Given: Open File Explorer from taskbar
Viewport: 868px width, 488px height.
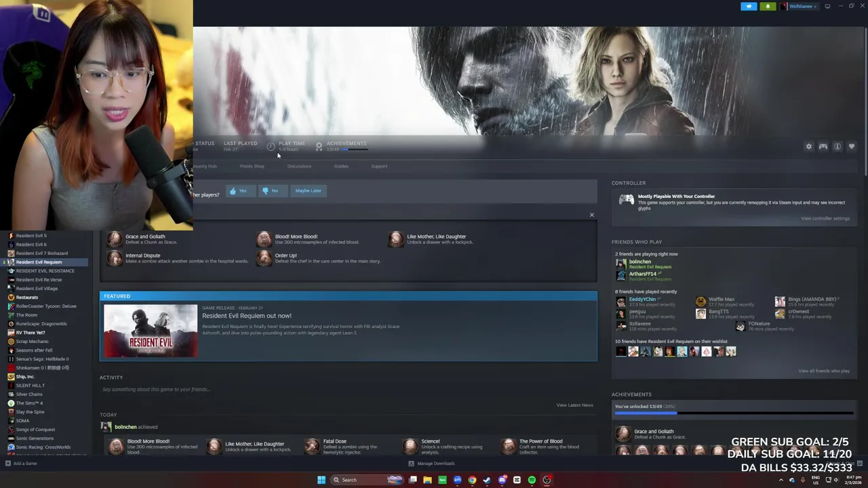Looking at the screenshot, I should click(x=427, y=480).
